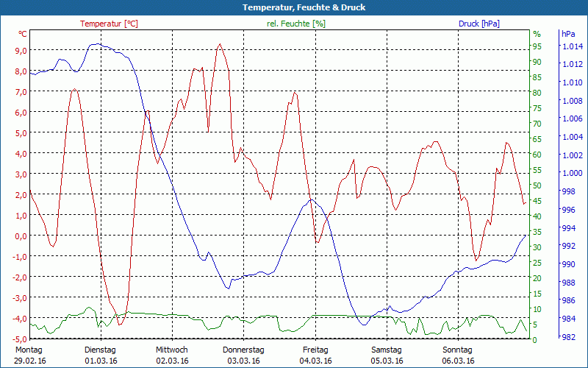Screen dimensions: 588x368
Task: Pick the 'Sonntag' day label
Action: tap(458, 350)
